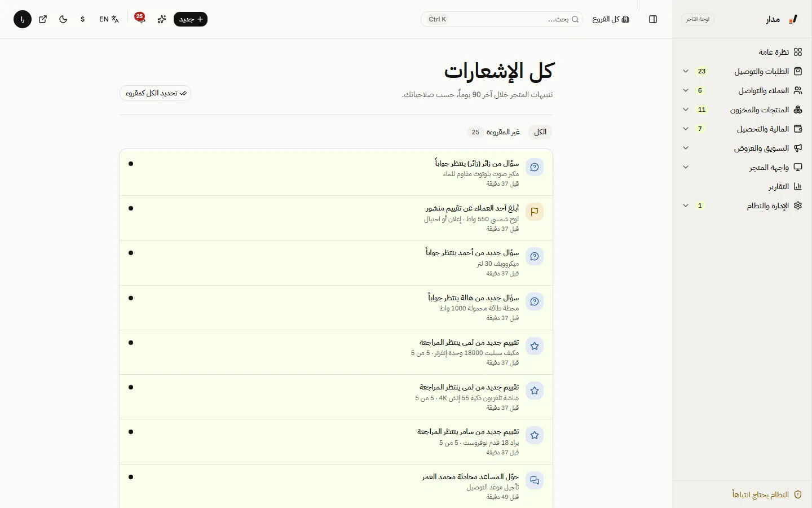Expand التسويق والعروض section chevron
812x508 pixels.
(686, 148)
